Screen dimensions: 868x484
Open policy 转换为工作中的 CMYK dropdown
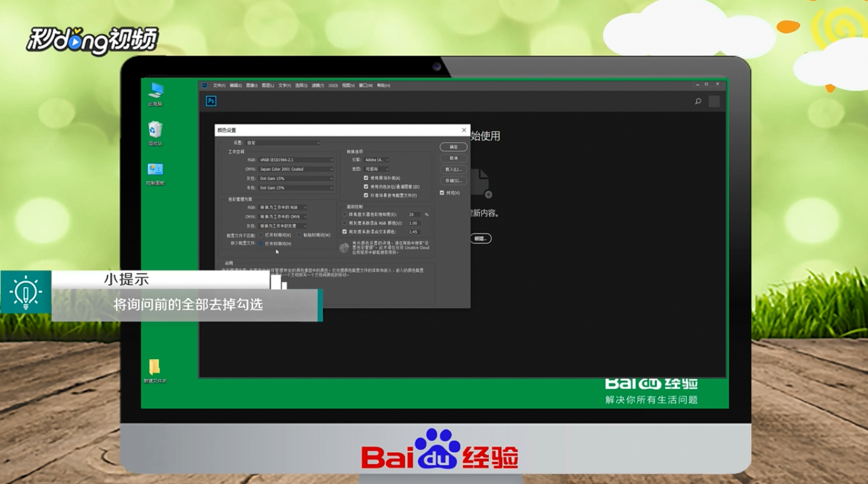pos(283,217)
